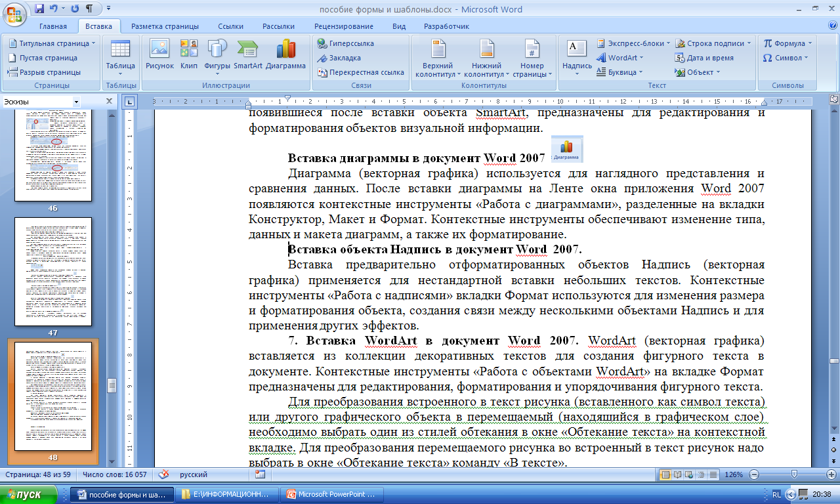Click zoom out minus button

tap(754, 474)
